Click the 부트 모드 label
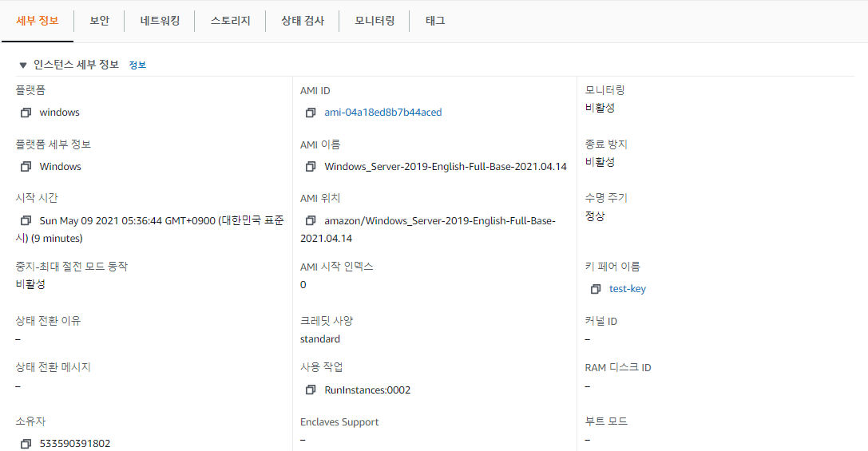Image resolution: width=868 pixels, height=451 pixels. (606, 421)
